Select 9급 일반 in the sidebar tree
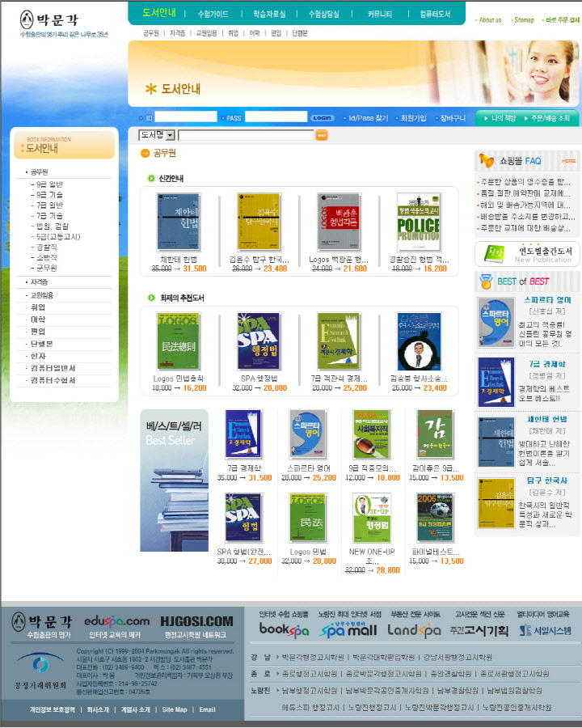Viewport: 582px width, 728px height. point(49,184)
